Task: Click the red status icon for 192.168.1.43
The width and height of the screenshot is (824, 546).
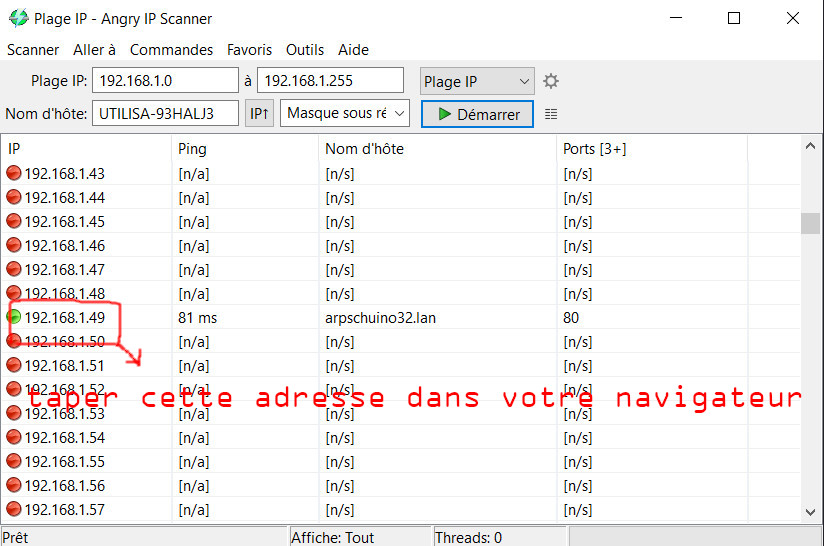Action: click(x=14, y=173)
